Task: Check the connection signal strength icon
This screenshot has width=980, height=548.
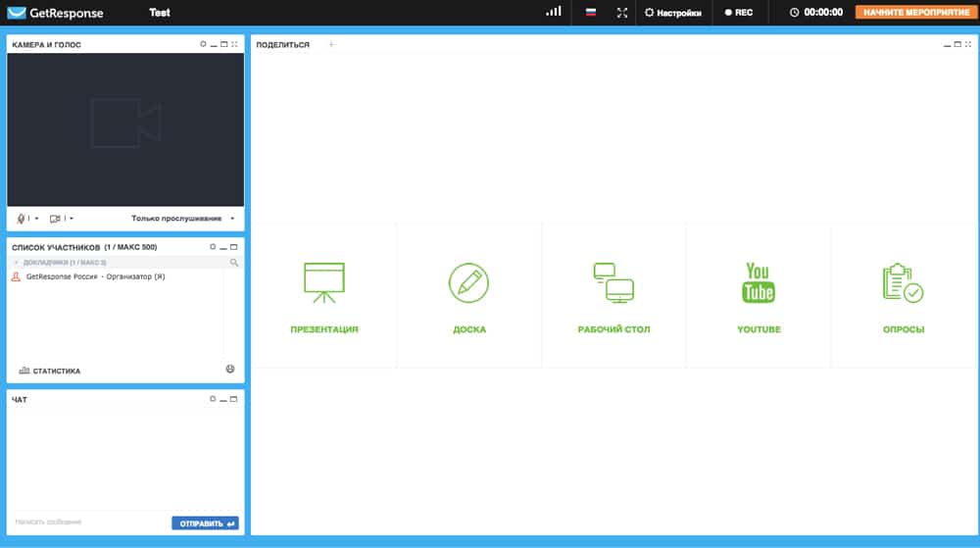Action: pos(553,11)
